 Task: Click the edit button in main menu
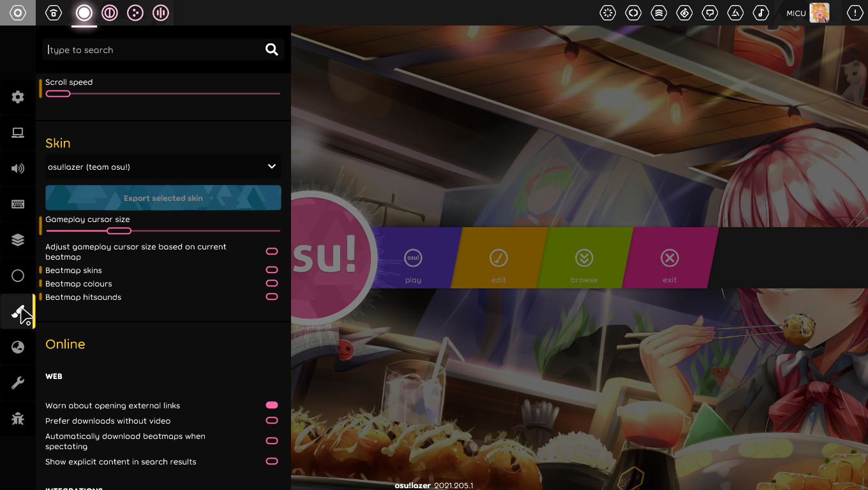(x=499, y=258)
